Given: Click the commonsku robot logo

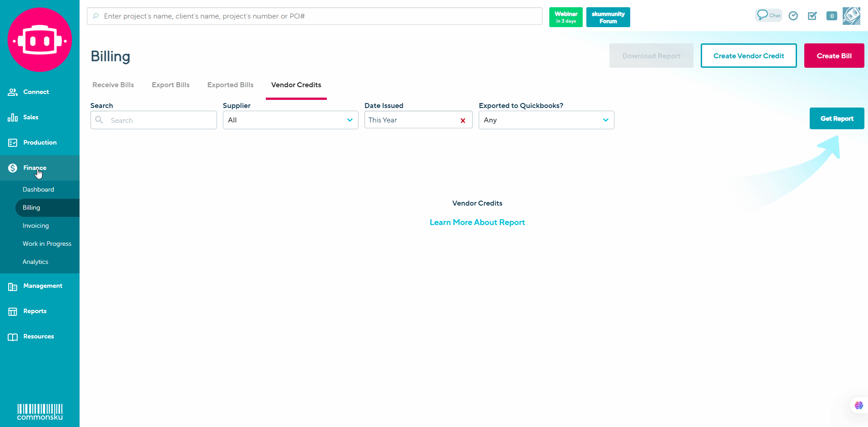Looking at the screenshot, I should 40,40.
